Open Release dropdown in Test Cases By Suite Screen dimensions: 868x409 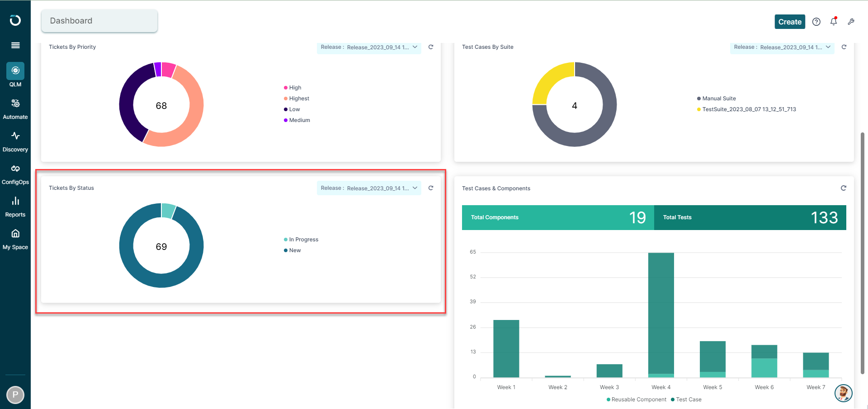click(x=782, y=47)
